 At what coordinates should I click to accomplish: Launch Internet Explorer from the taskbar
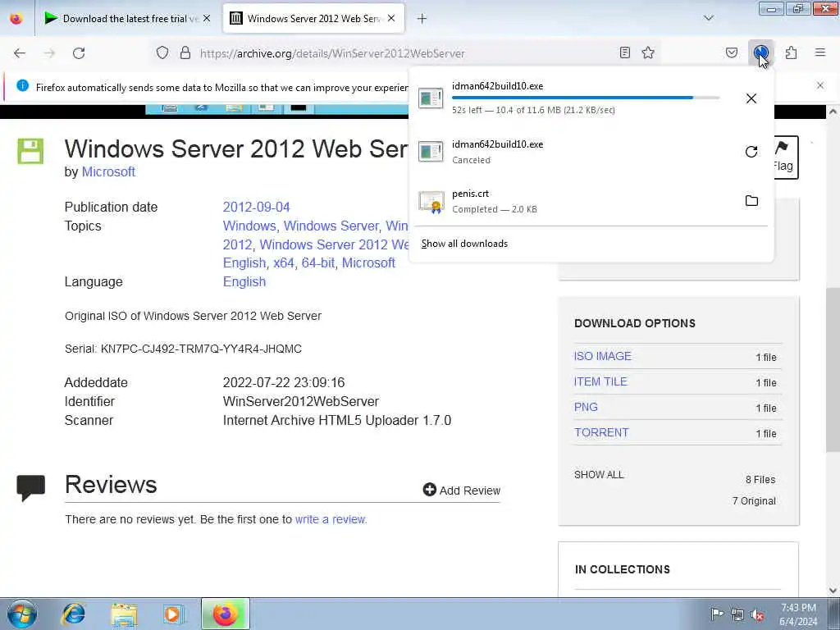73,614
